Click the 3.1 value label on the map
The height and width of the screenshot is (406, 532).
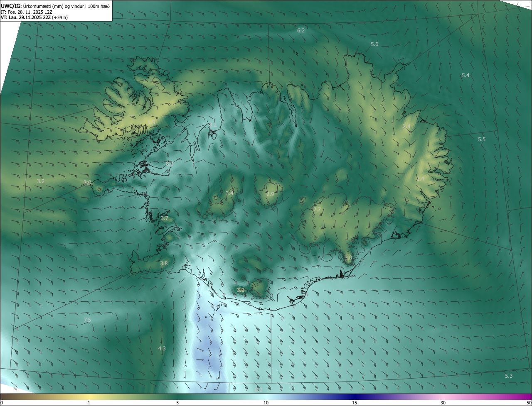pos(240,290)
